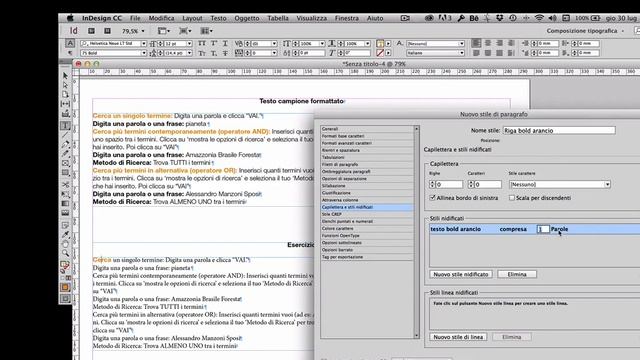Click the fill color swatch in toolbox
The width and height of the screenshot is (640, 360).
pos(64,264)
